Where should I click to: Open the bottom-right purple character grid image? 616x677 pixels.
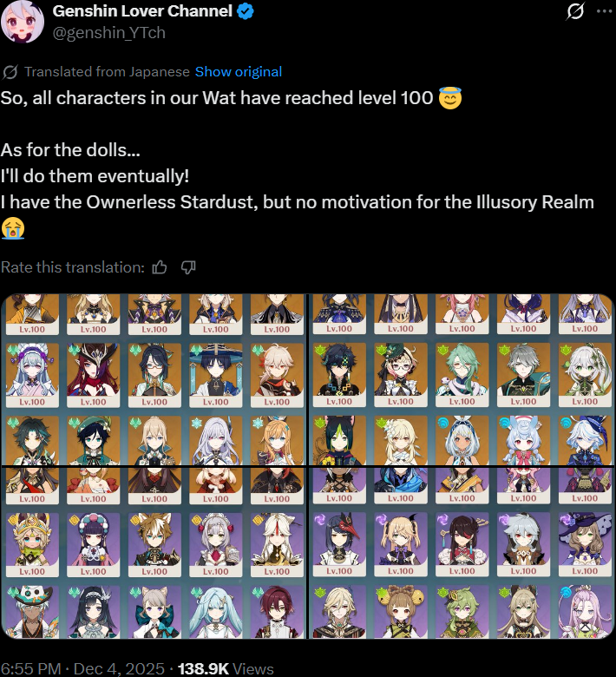(461, 553)
